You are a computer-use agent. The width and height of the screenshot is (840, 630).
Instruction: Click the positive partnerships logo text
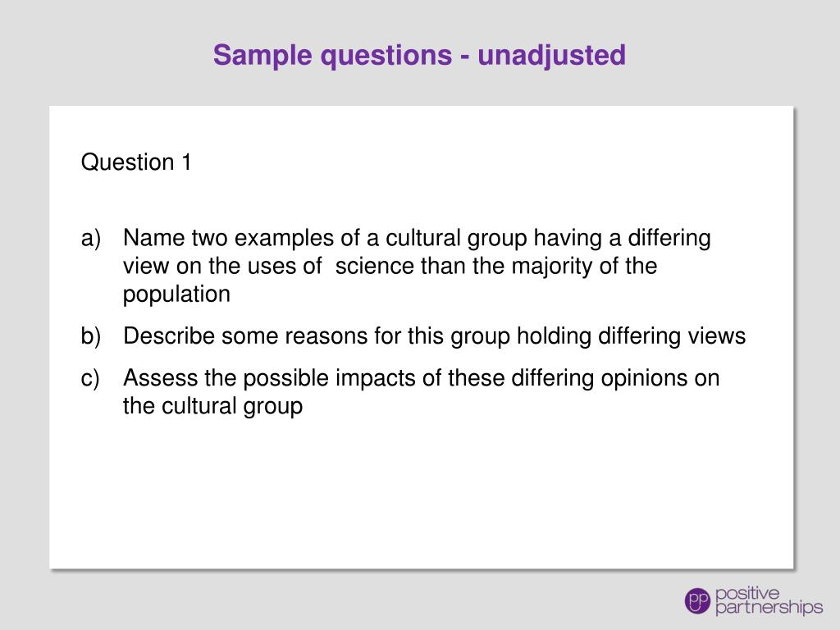point(769,600)
